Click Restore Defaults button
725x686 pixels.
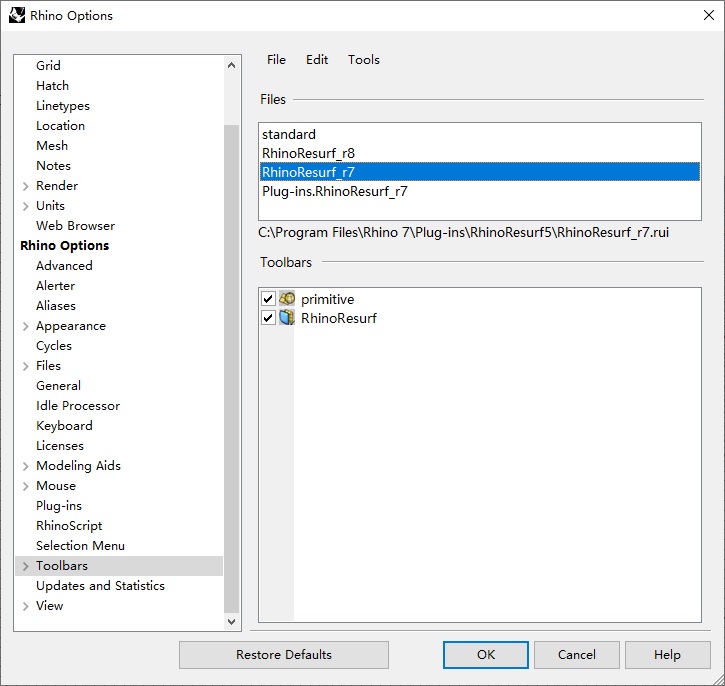[x=284, y=655]
